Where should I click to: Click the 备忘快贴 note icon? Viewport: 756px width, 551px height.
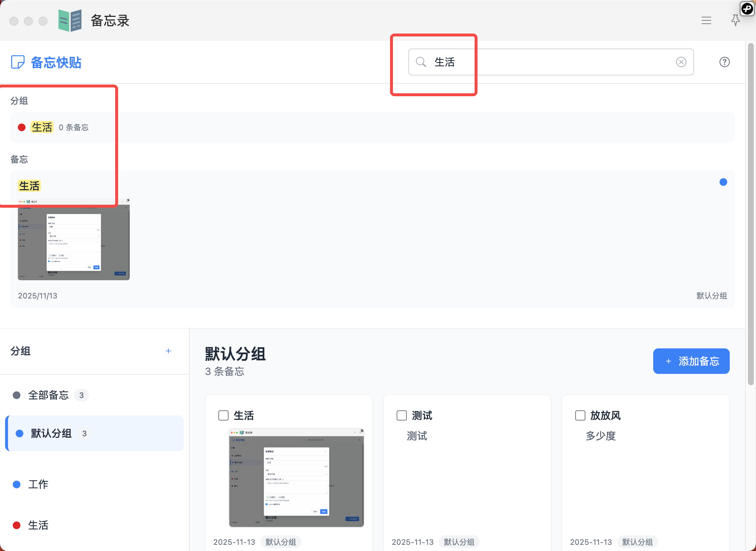pos(17,62)
